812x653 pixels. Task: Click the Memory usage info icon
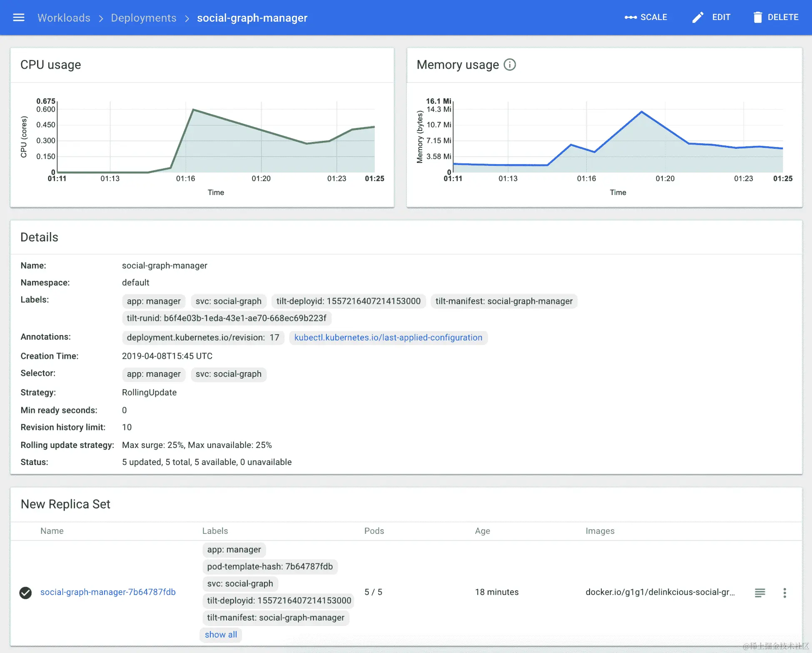(510, 65)
